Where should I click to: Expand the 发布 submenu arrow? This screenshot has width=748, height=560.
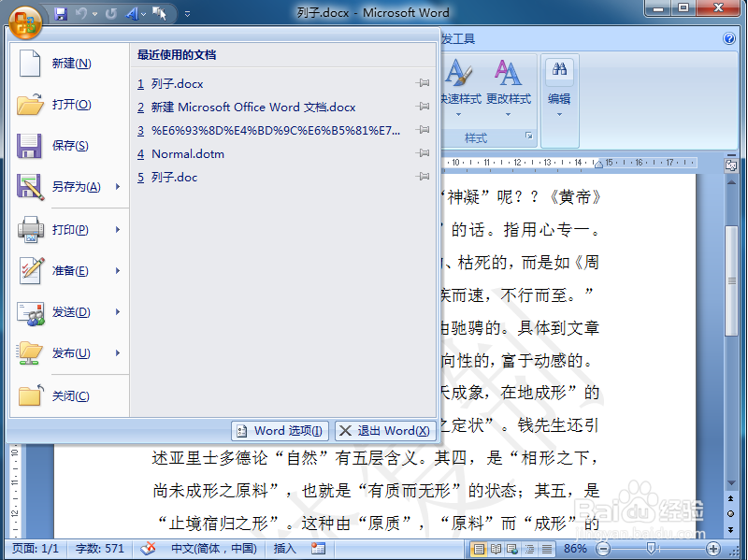(118, 353)
